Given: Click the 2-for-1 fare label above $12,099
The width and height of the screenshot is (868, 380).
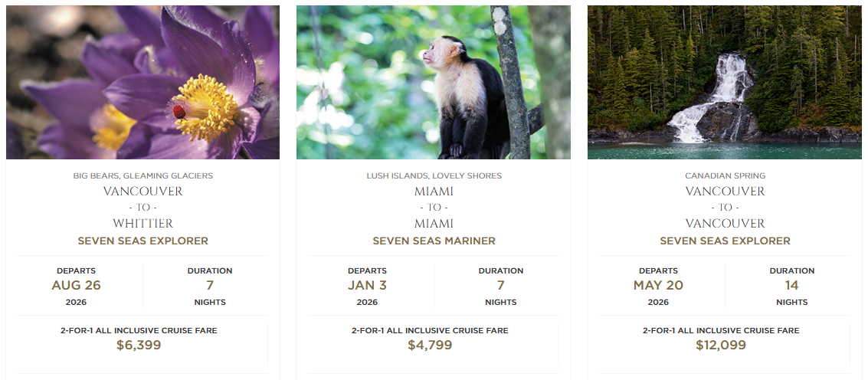Looking at the screenshot, I should click(721, 330).
